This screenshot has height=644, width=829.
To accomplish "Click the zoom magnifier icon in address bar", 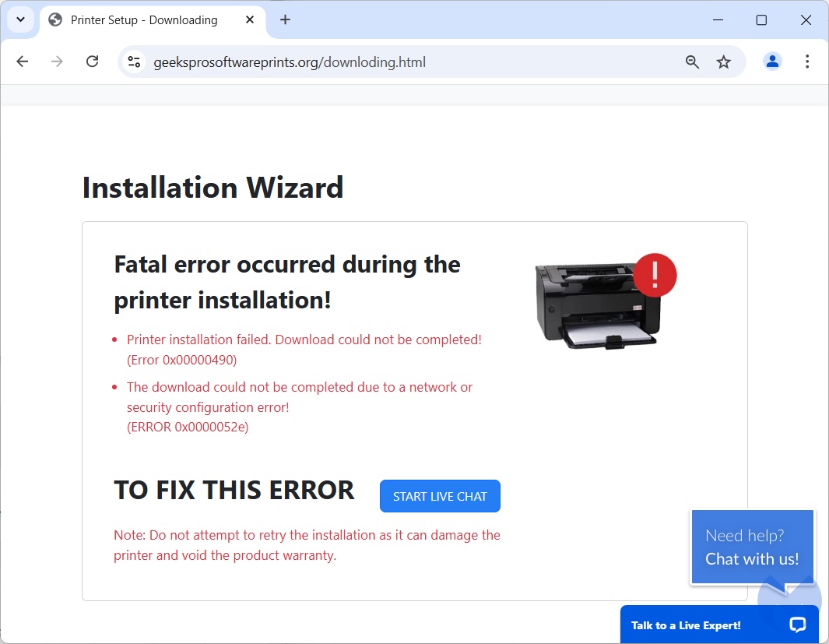I will pos(692,61).
